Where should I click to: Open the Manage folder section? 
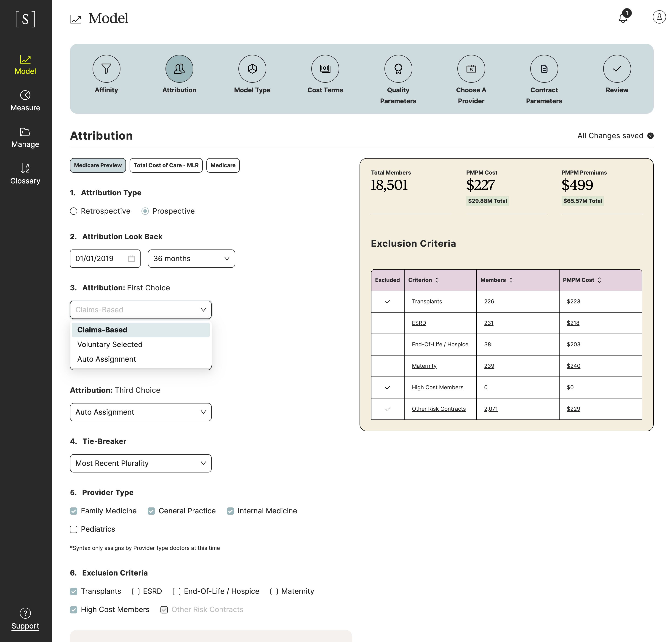click(25, 138)
